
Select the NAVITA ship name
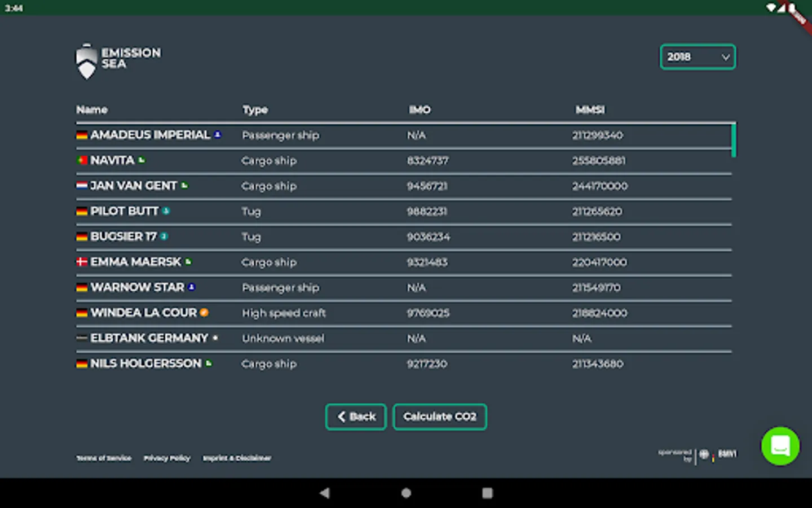pos(112,160)
